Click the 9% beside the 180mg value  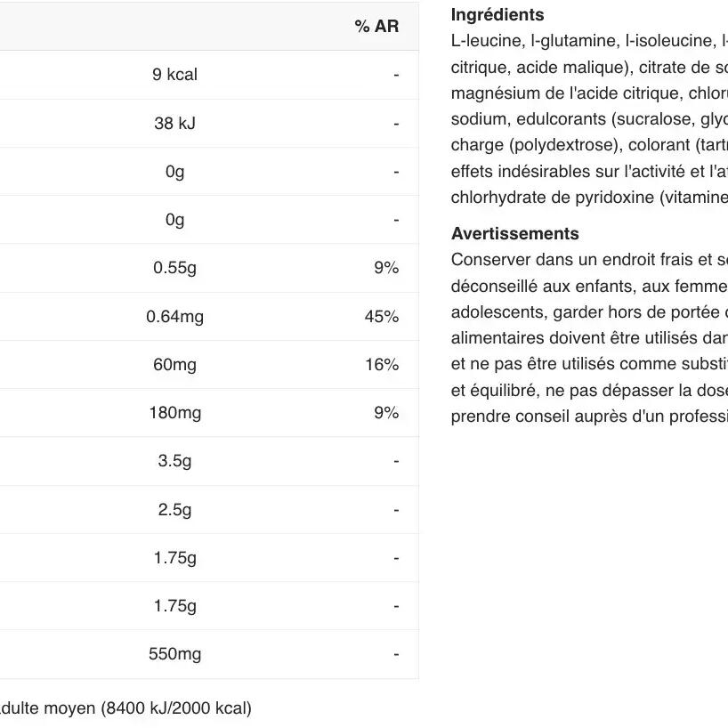[x=386, y=413]
